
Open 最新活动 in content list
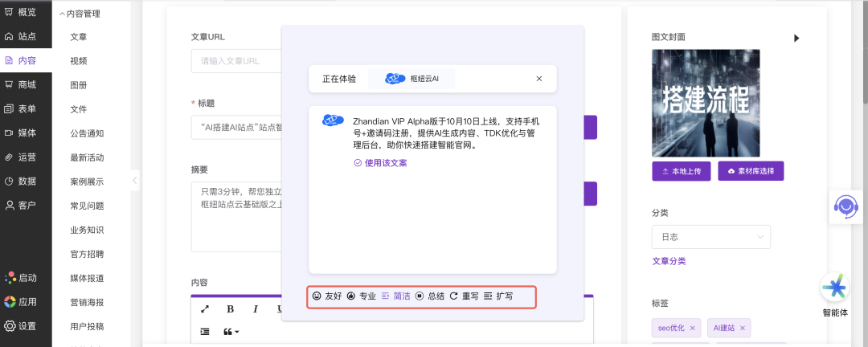point(87,157)
